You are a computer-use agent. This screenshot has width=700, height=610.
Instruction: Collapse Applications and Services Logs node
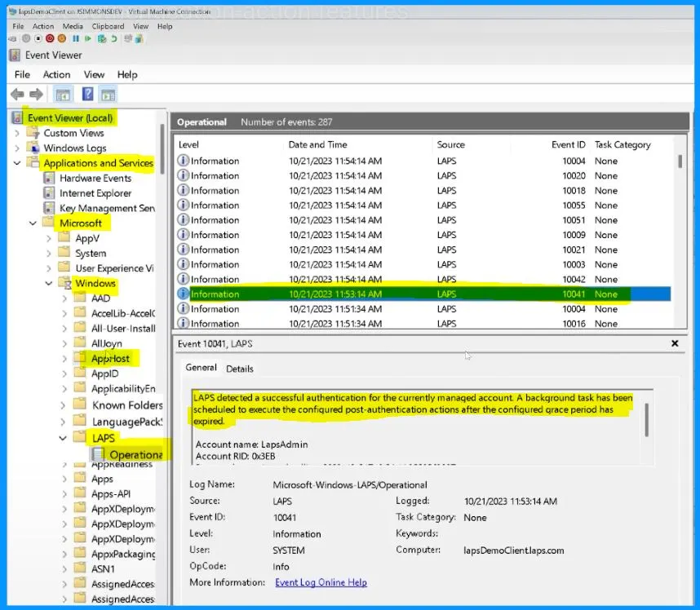pyautogui.click(x=17, y=163)
